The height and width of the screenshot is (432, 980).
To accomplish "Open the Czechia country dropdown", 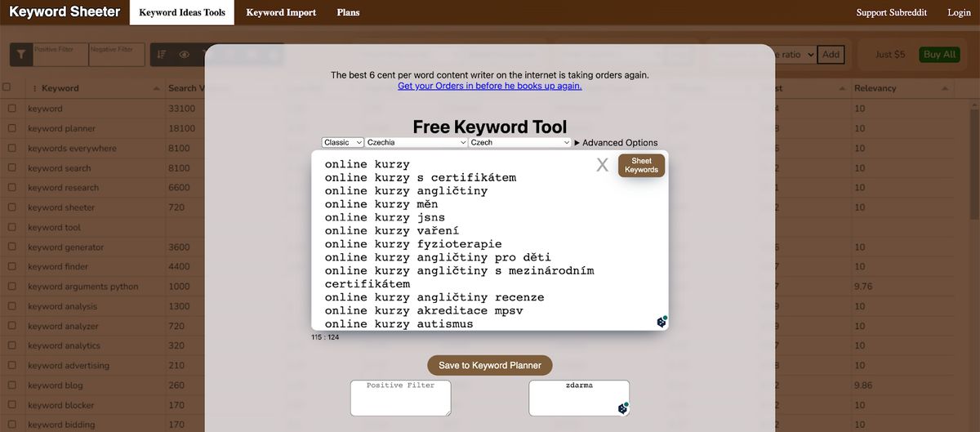I will (416, 142).
